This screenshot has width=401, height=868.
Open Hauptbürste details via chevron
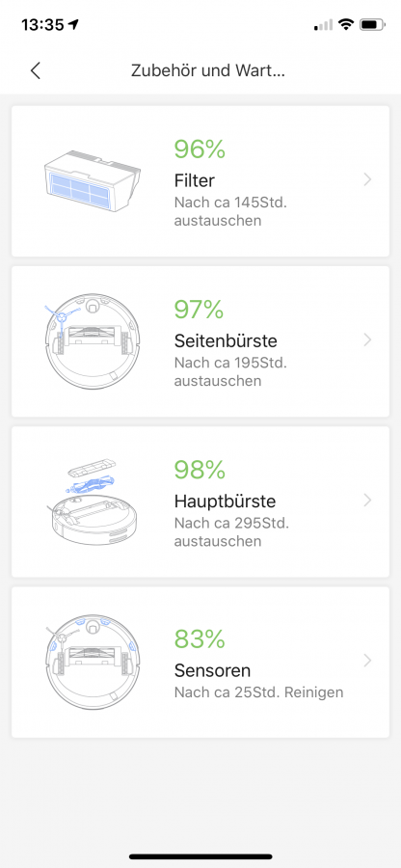[x=368, y=501]
